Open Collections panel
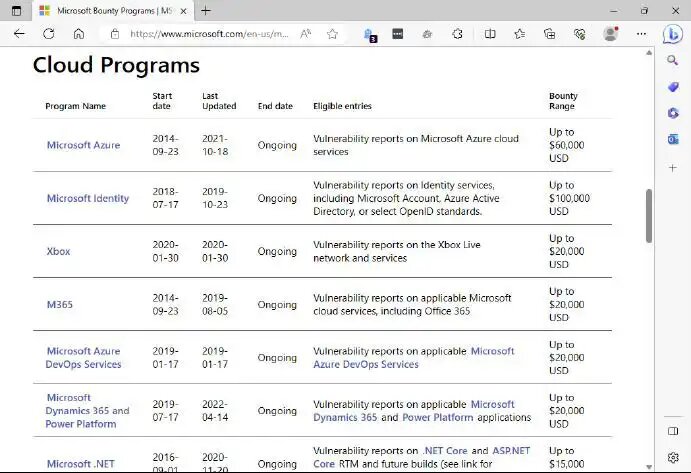Image resolution: width=691 pixels, height=473 pixels. click(549, 34)
